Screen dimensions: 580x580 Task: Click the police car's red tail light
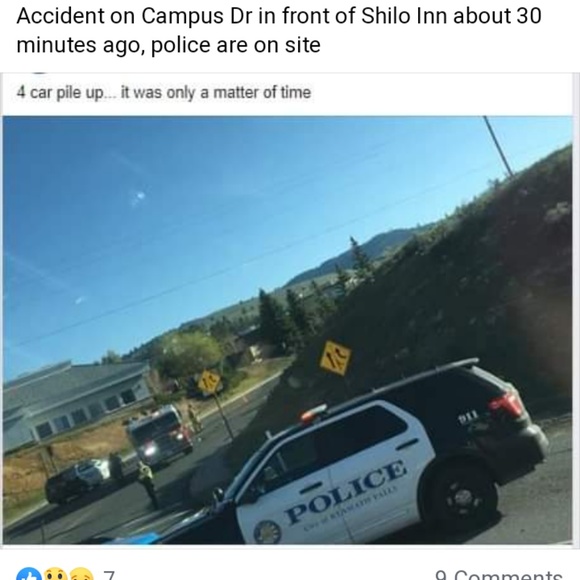(x=506, y=405)
